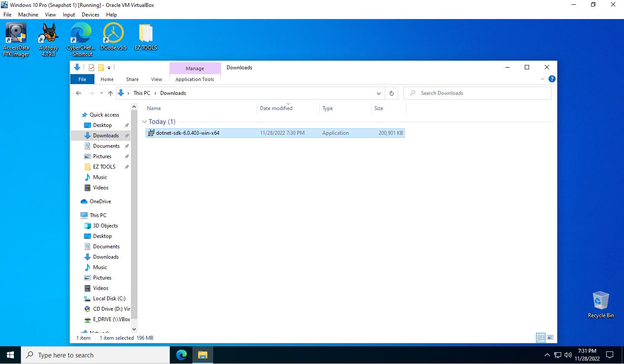Open address bar history dropdown
Screen dimensions: 624x364
pos(379,93)
